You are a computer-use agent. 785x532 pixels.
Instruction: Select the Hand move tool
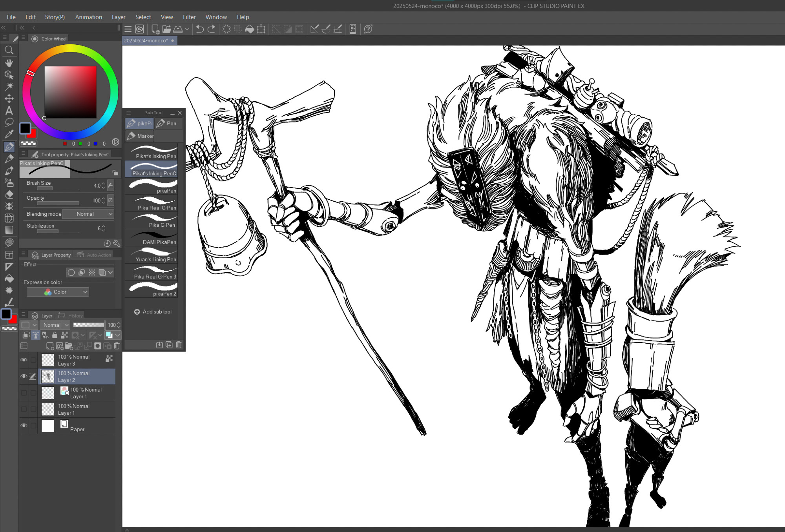click(9, 63)
